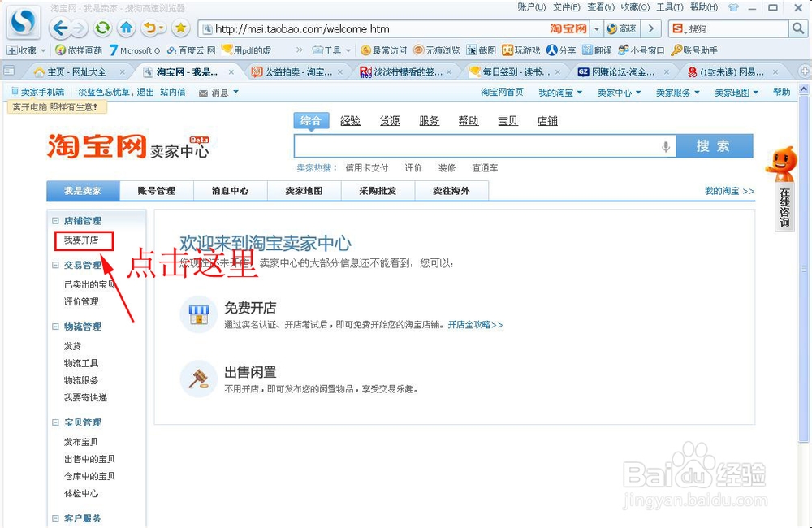Click 我的淘宝 >> link
Viewport: 812px width, 528px height.
729,191
